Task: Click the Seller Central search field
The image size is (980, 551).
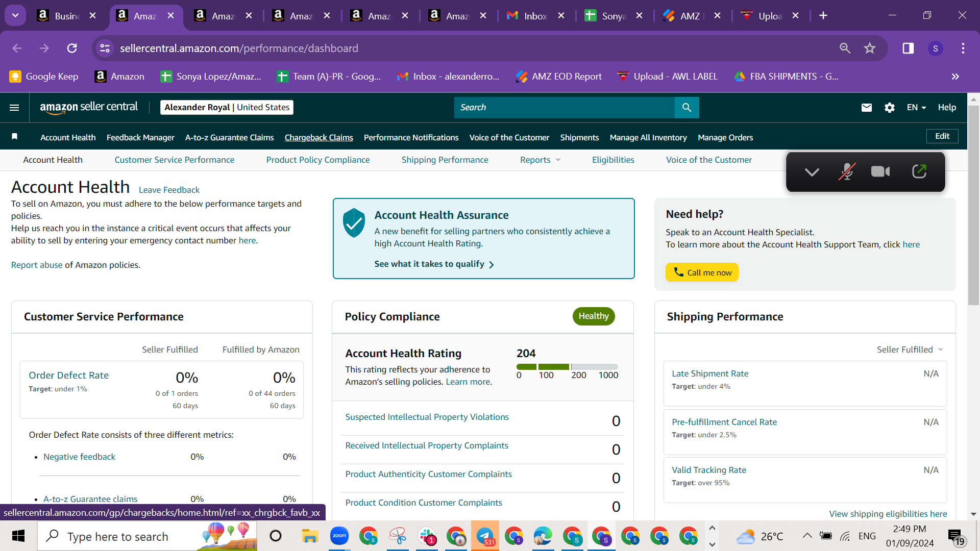Action: (x=565, y=108)
